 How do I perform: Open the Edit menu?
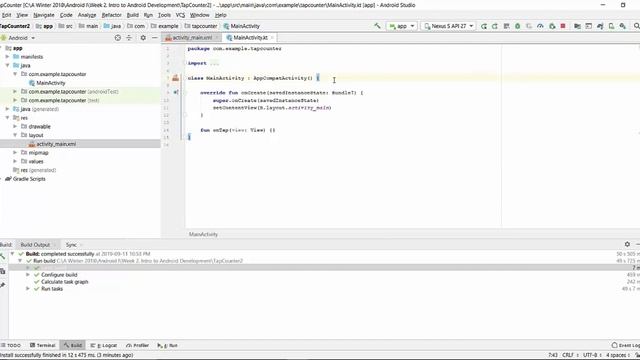click(6, 15)
